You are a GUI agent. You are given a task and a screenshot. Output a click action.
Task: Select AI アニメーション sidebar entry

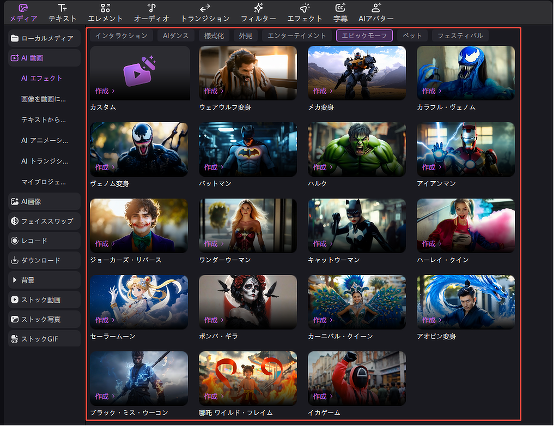tap(45, 141)
